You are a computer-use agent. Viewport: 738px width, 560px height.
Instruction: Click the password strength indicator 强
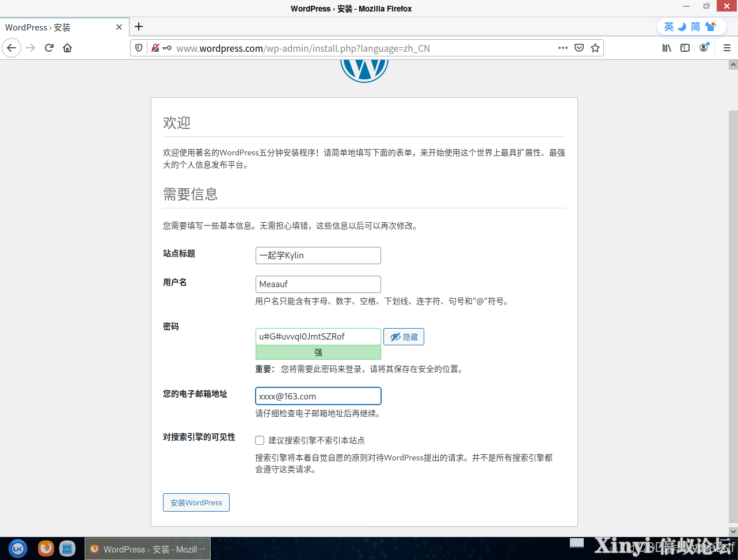(318, 352)
